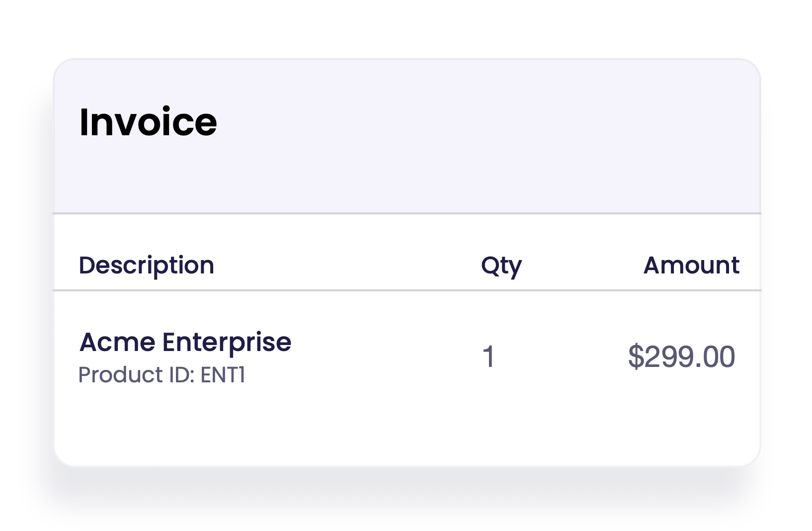Select the ENT1 product code
This screenshot has height=531, width=812.
click(x=223, y=375)
